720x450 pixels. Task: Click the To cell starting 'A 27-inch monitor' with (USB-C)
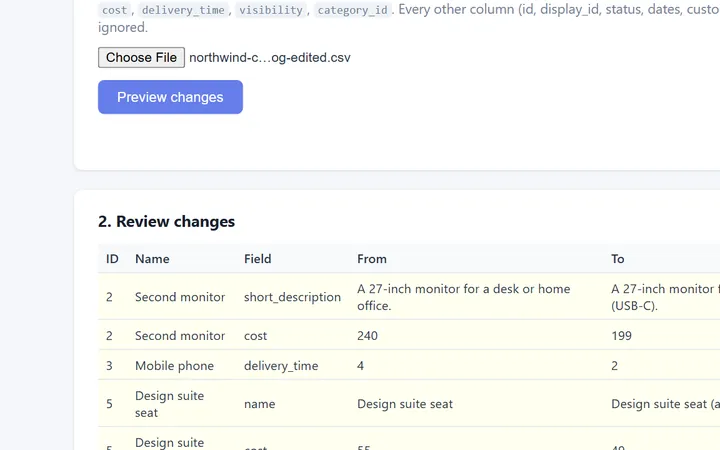(665, 297)
